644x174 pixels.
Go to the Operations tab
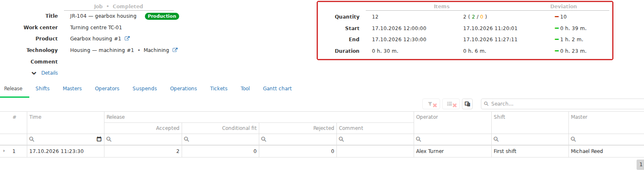tap(183, 88)
